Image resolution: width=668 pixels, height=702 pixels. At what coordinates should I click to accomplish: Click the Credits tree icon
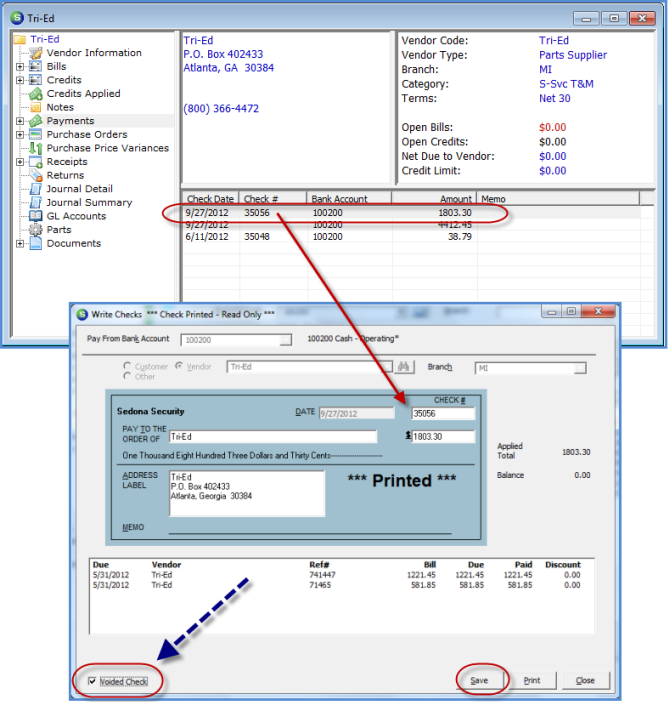pos(36,80)
